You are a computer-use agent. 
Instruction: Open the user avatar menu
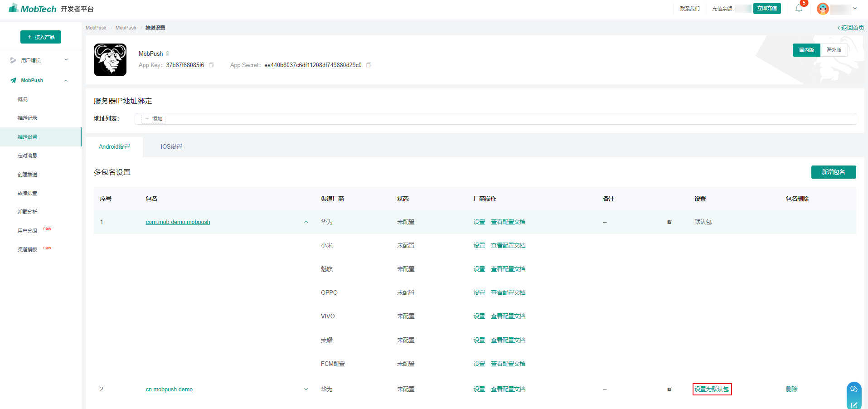pyautogui.click(x=823, y=9)
